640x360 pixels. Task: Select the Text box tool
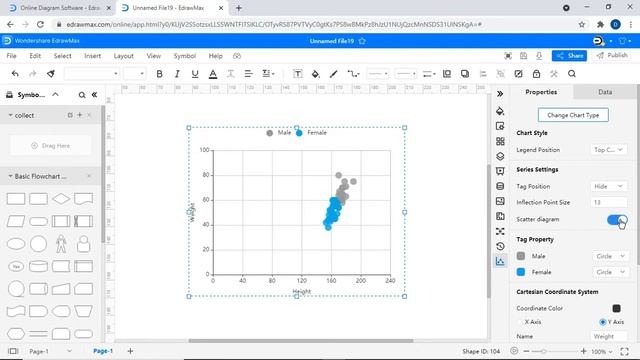298,74
